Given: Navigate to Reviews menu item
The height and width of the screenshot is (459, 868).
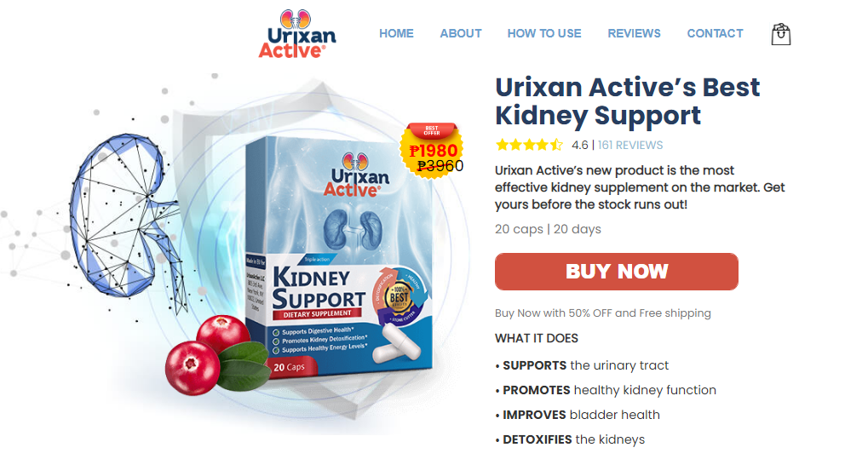Looking at the screenshot, I should pos(634,33).
